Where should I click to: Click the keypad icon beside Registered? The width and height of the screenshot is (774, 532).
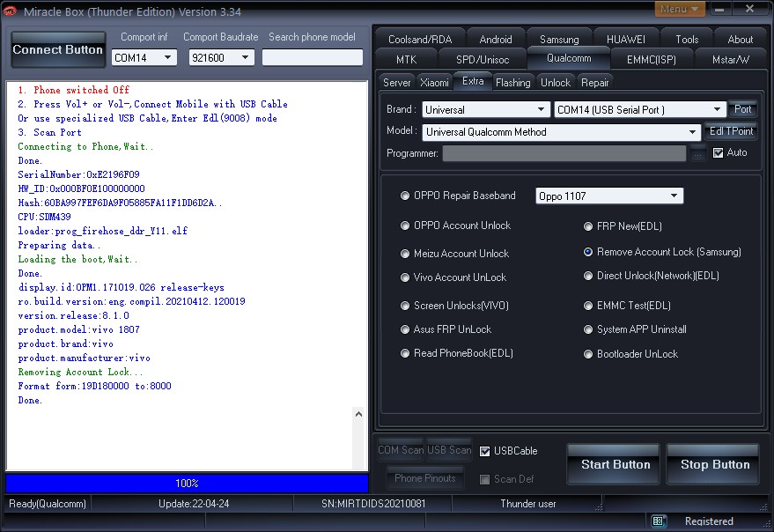coord(658,521)
